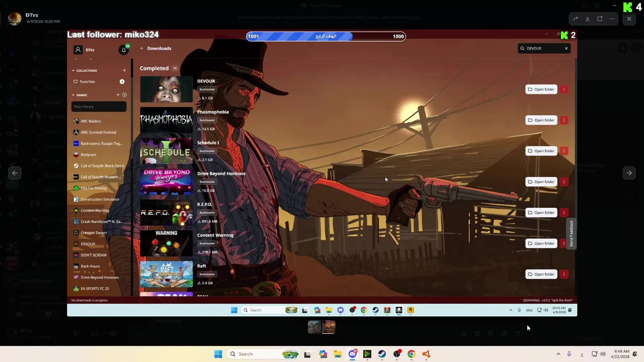Open the launcher notification bell
This screenshot has width=644, height=362.
123,50
